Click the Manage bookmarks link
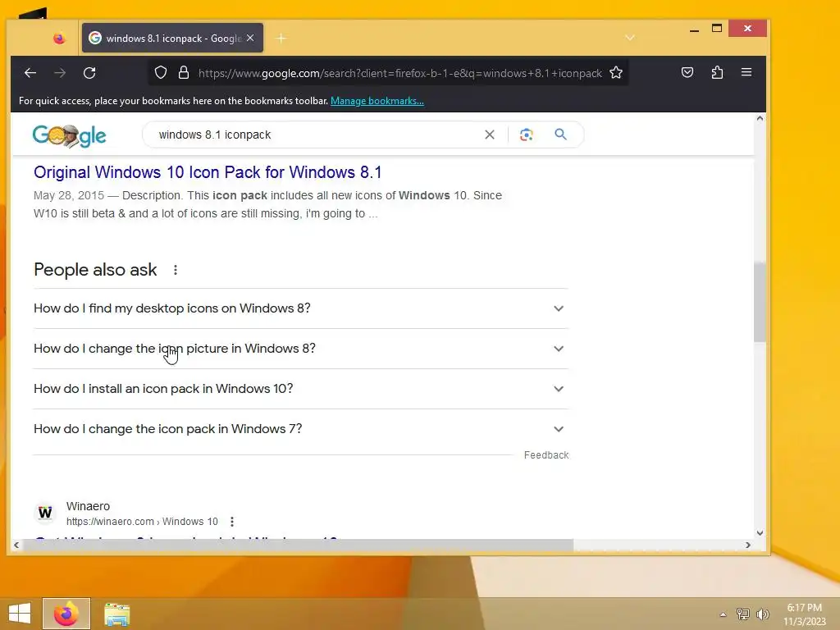The height and width of the screenshot is (630, 840). point(377,101)
